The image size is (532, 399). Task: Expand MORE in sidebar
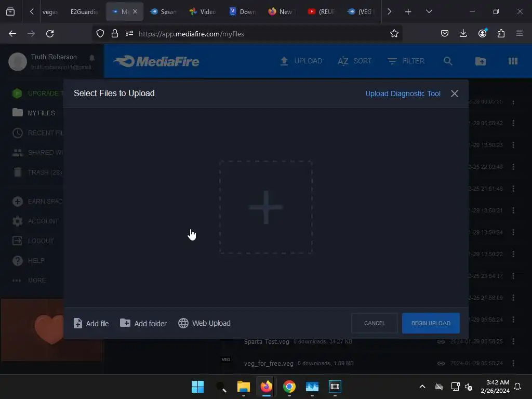pos(29,281)
